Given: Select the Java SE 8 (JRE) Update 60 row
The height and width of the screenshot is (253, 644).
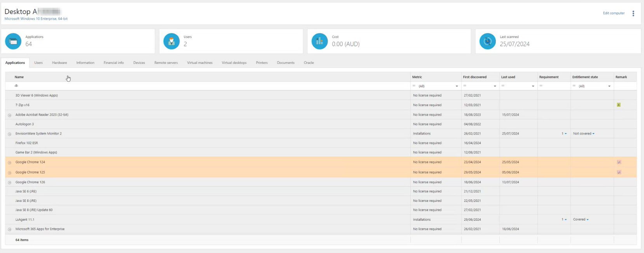Looking at the screenshot, I should pyautogui.click(x=321, y=210).
